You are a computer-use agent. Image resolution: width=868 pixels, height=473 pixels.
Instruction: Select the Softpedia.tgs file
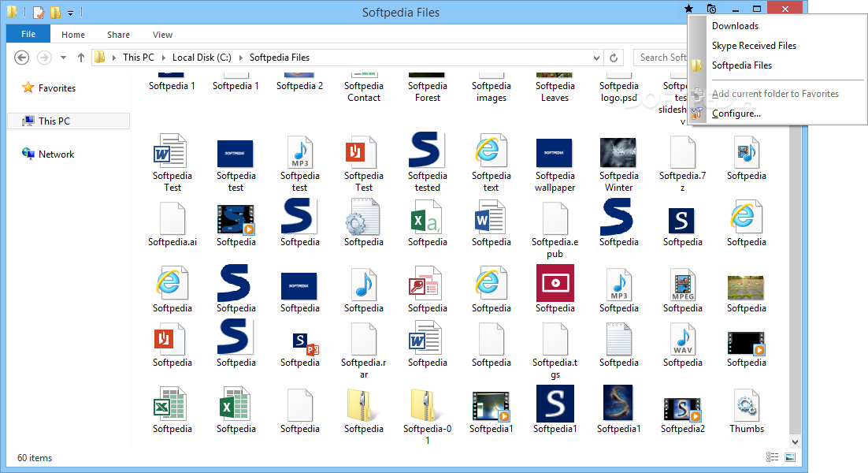click(x=555, y=350)
